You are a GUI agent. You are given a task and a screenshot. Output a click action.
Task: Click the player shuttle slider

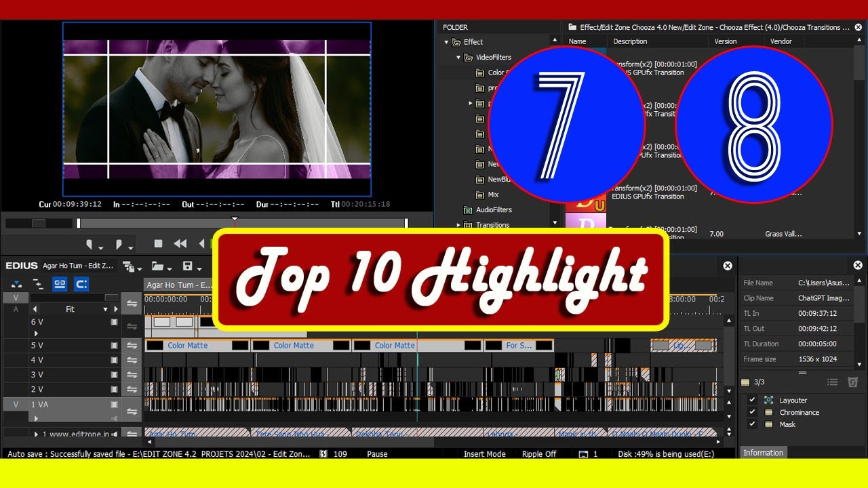39,223
